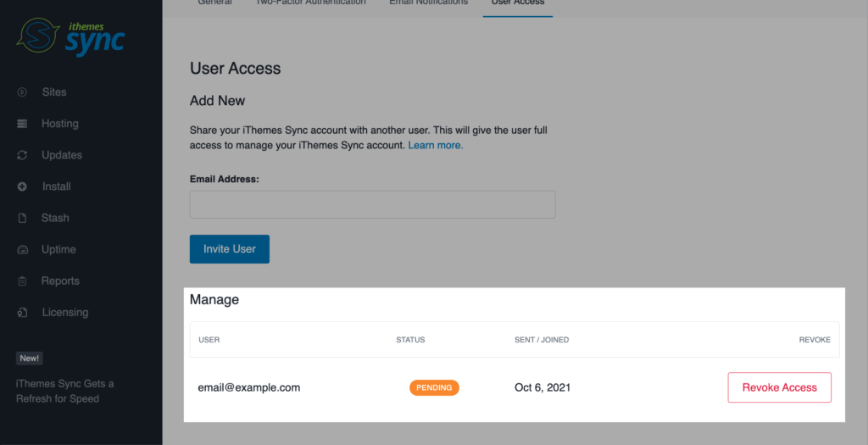Screen dimensions: 868x445
Task: Click the Install plus icon
Action: (x=23, y=186)
